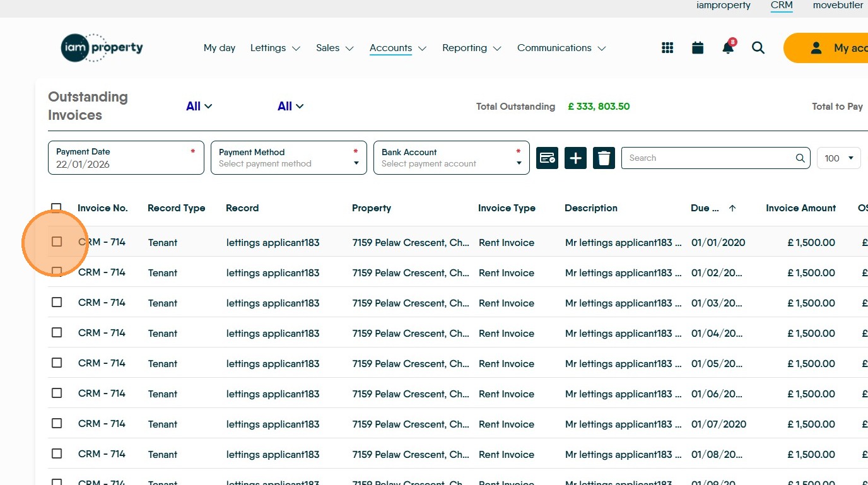The height and width of the screenshot is (485, 868).
Task: Toggle the select-all invoices checkbox
Action: click(x=57, y=208)
